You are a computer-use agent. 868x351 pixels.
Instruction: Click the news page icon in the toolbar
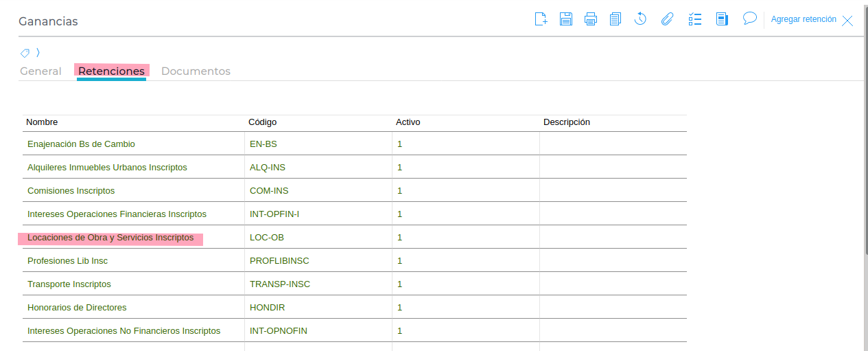coord(721,19)
